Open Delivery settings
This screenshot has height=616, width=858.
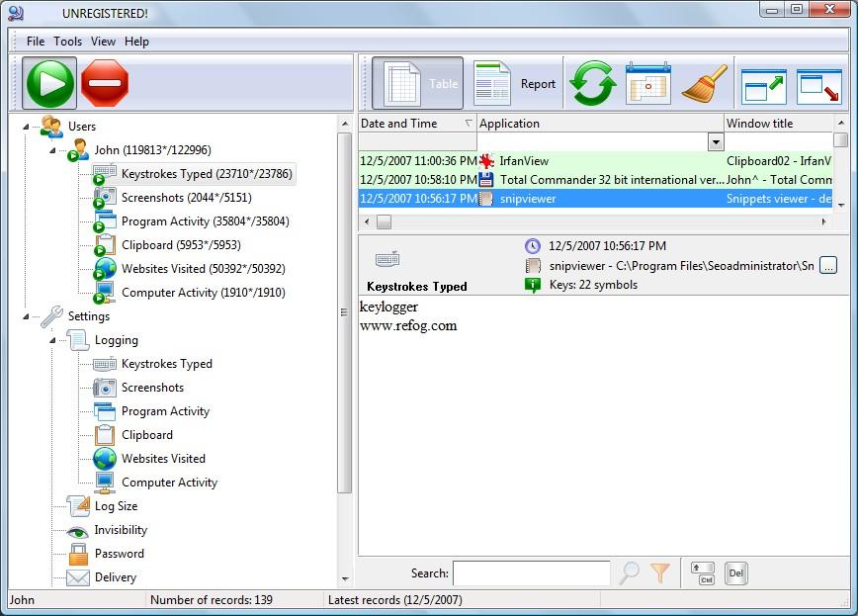click(116, 577)
